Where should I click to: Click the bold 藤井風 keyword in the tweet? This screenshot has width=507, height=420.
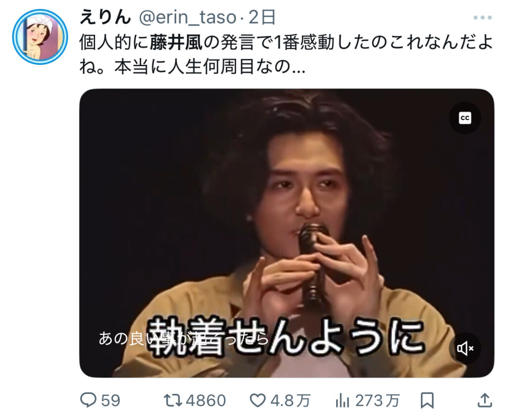(176, 43)
